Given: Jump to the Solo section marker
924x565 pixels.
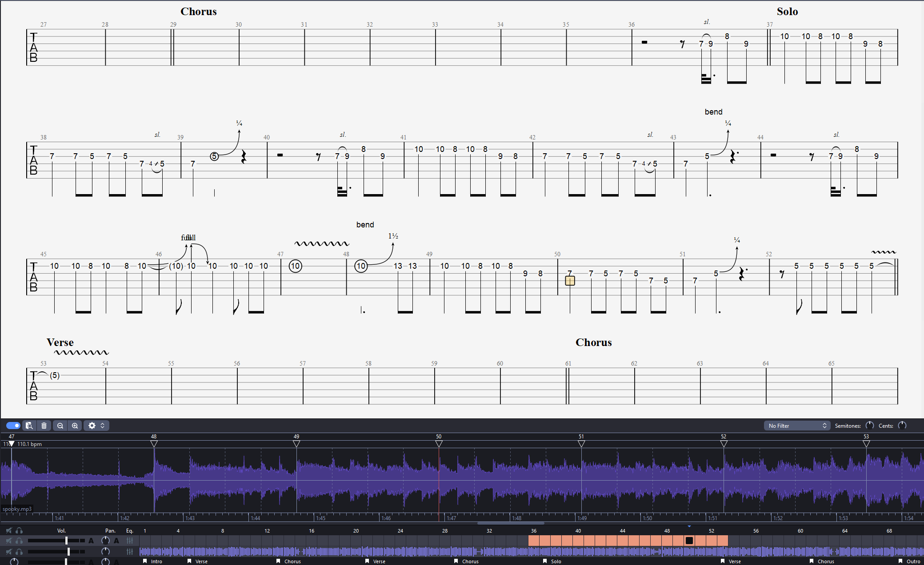Looking at the screenshot, I should pyautogui.click(x=552, y=561).
